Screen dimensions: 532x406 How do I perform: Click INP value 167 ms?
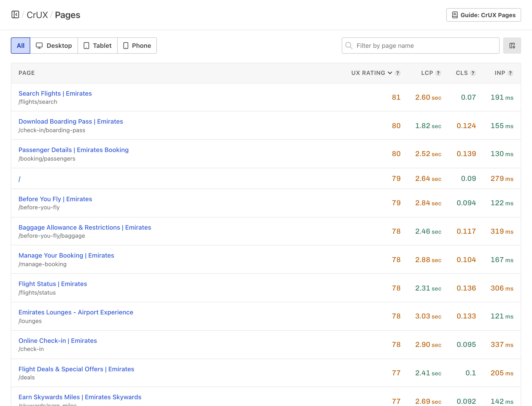pos(502,260)
